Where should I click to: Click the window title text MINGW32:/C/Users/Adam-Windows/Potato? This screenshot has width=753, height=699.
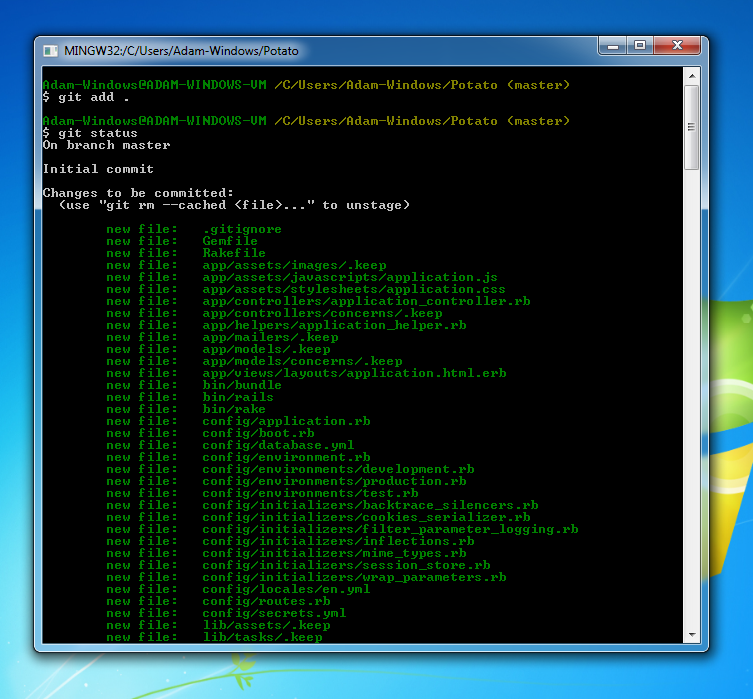(181, 51)
